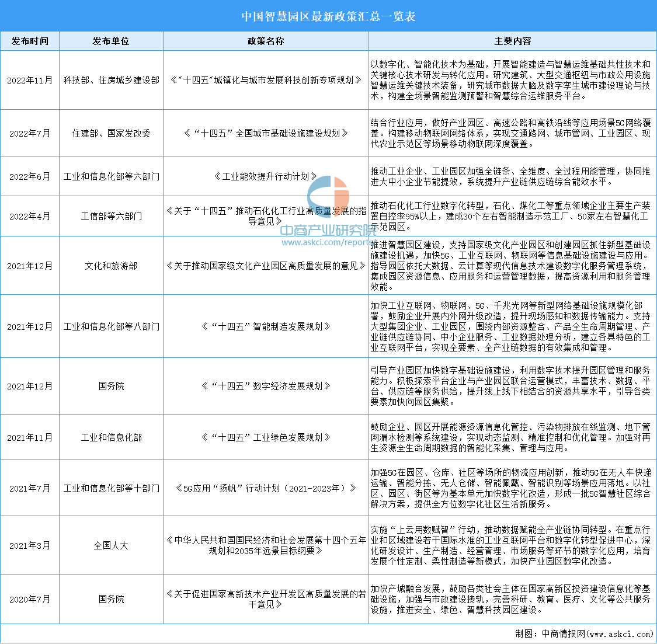This screenshot has height=644, width=657.
Task: Click the 工业和信息化部 cell for 2021年11月
Action: pyautogui.click(x=111, y=437)
